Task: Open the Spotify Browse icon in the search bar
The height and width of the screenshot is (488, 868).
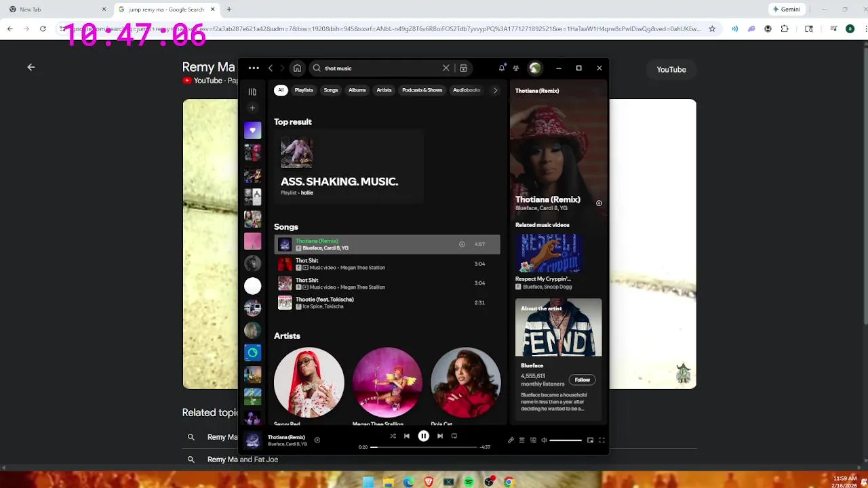Action: click(464, 68)
